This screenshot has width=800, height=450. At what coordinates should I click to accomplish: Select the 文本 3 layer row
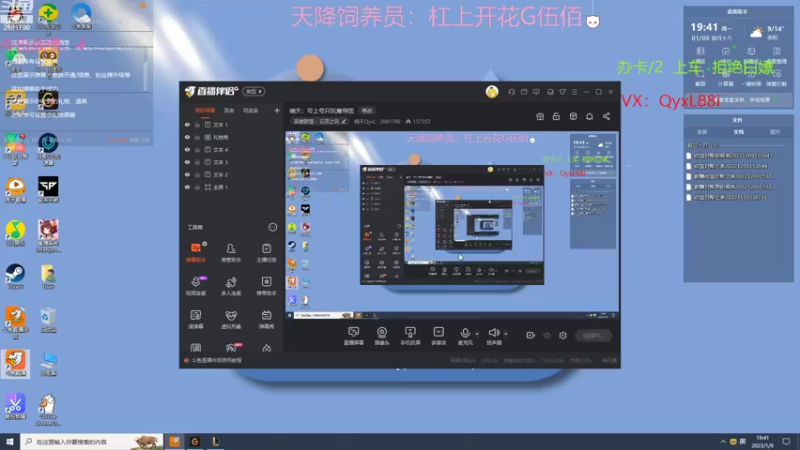[232, 162]
